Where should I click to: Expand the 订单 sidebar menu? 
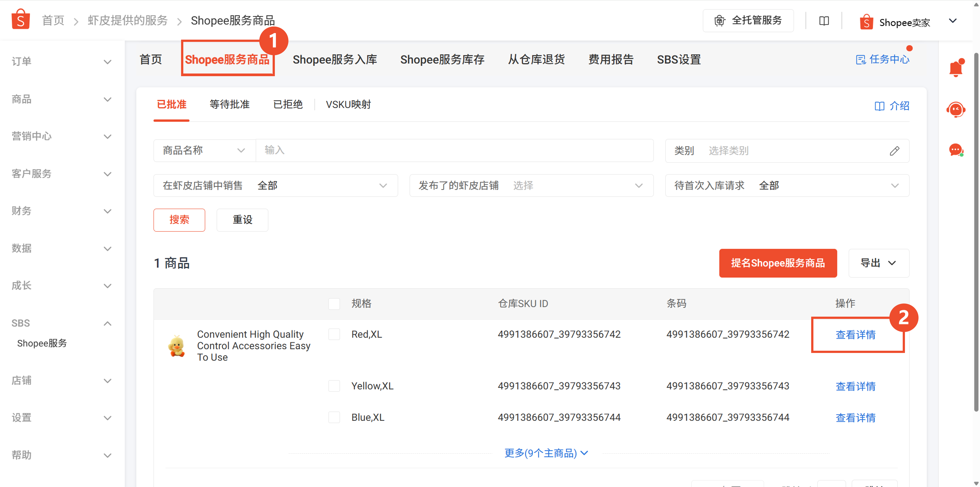click(x=62, y=62)
